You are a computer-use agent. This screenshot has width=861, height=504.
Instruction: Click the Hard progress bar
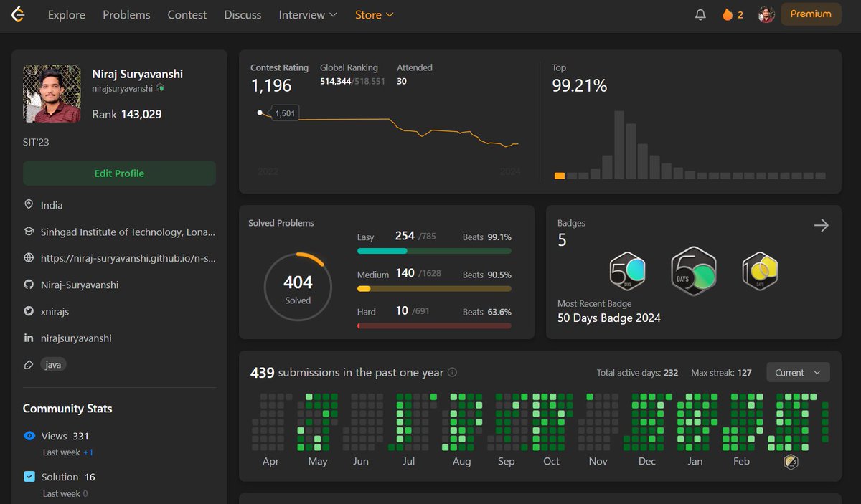pos(434,325)
